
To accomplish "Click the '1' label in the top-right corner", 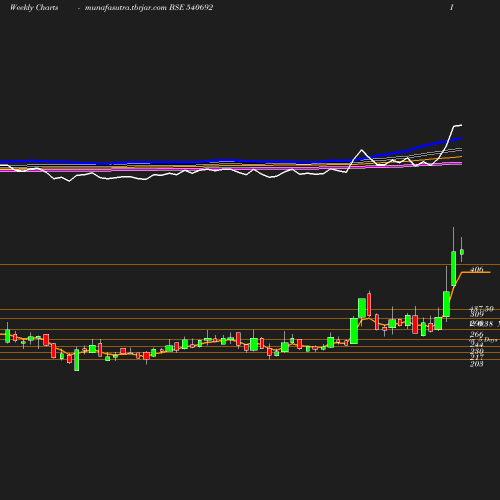I will point(452,8).
